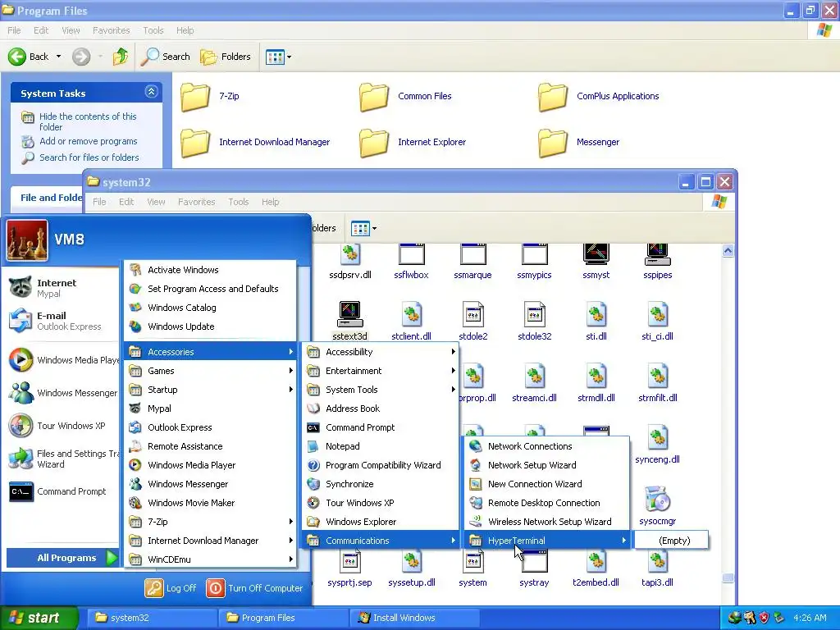
Task: Expand the Accessibility submenu
Action: tap(381, 352)
